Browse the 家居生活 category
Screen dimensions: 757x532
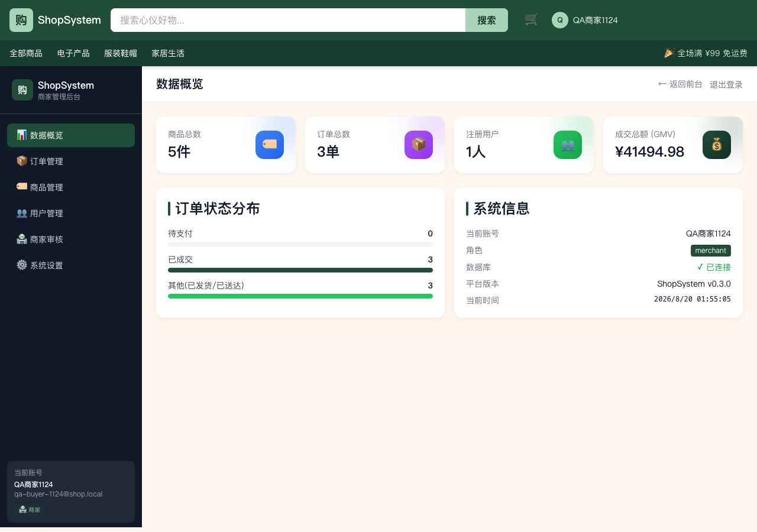tap(168, 53)
